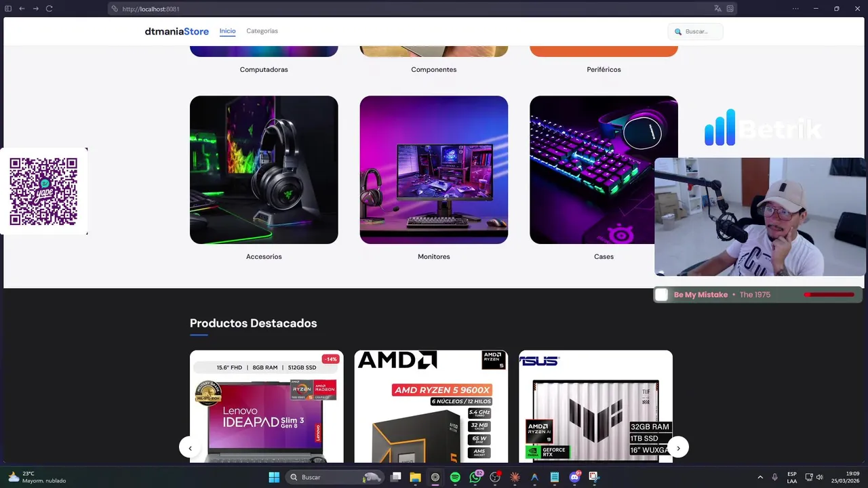
Task: Click the magnifier icon in store search
Action: pos(677,31)
